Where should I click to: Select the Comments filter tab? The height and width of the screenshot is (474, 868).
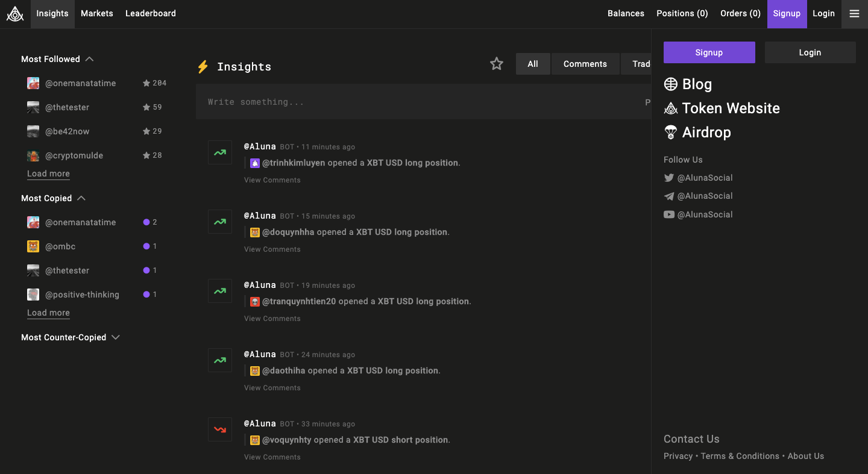(585, 64)
